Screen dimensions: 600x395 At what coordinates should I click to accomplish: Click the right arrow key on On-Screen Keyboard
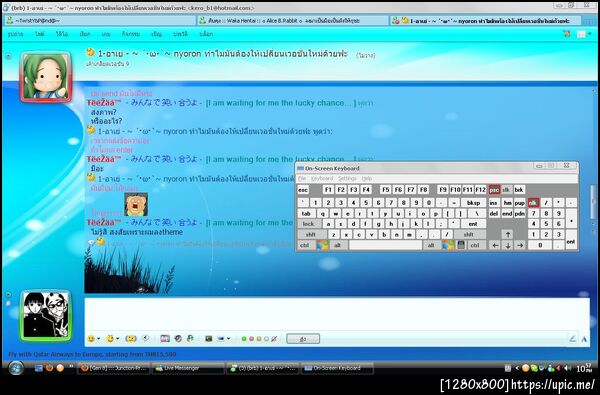[x=520, y=245]
